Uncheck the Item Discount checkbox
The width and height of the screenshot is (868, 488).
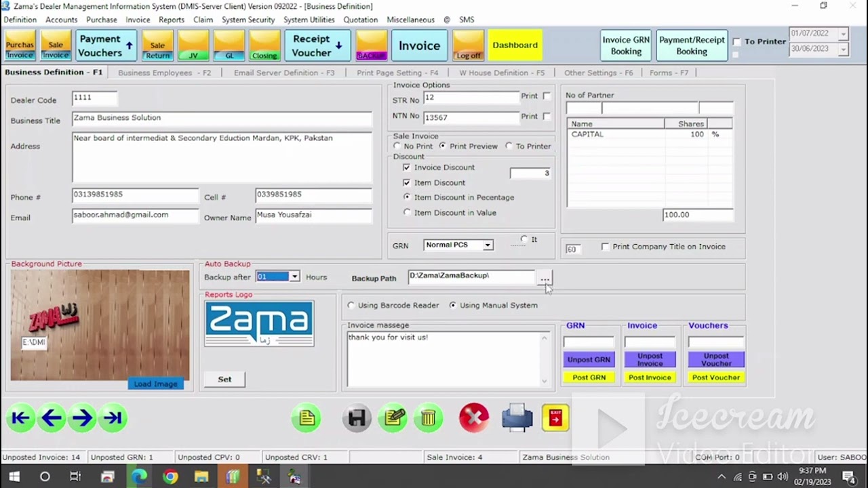pyautogui.click(x=406, y=182)
